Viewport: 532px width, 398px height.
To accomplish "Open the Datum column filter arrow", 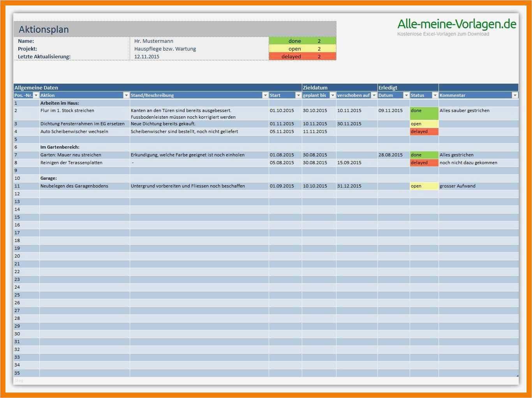I will 406,95.
